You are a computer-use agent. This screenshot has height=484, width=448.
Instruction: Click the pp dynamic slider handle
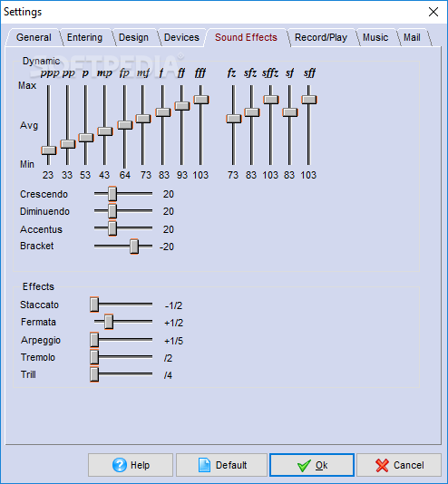click(x=68, y=144)
